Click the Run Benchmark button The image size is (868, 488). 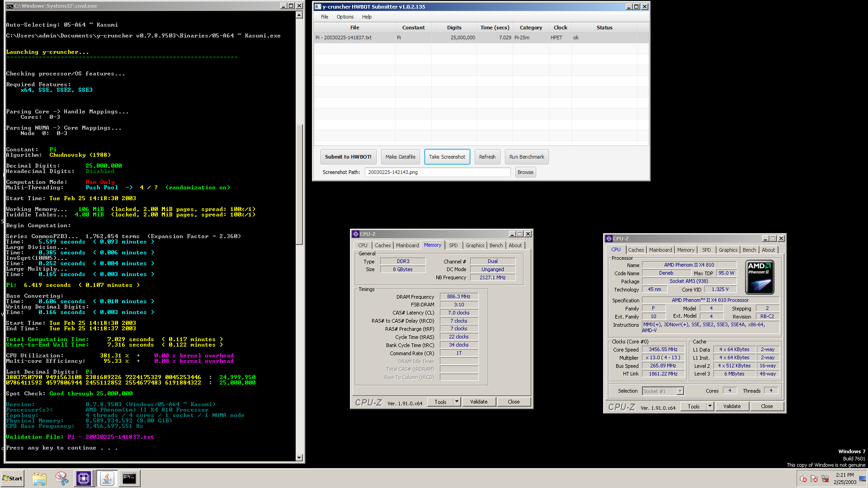[527, 157]
